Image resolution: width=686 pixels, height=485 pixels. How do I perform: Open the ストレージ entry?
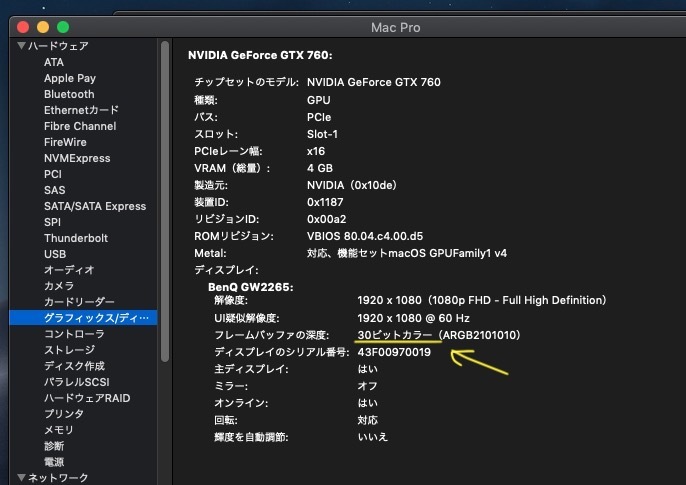(70, 350)
